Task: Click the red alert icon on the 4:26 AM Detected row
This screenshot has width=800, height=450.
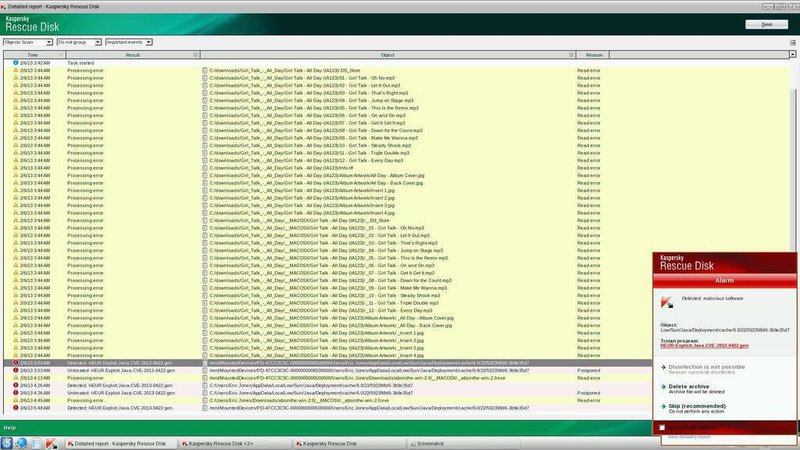Action: coord(15,385)
